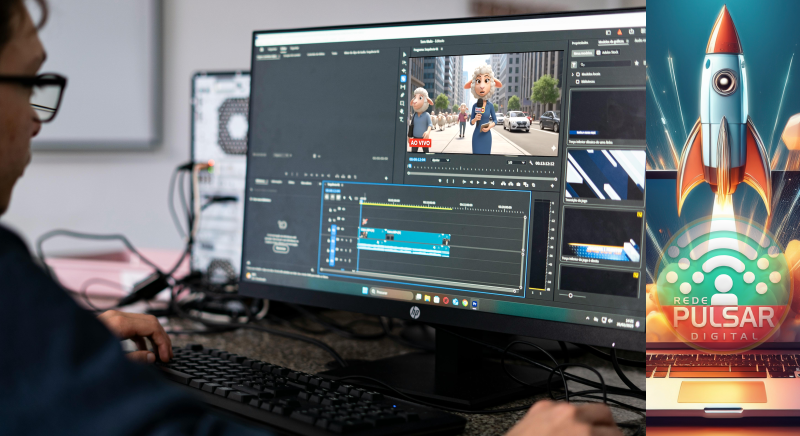Viewport: 800px width, 436px height.
Task: Select the Hand tool
Action: [402, 111]
